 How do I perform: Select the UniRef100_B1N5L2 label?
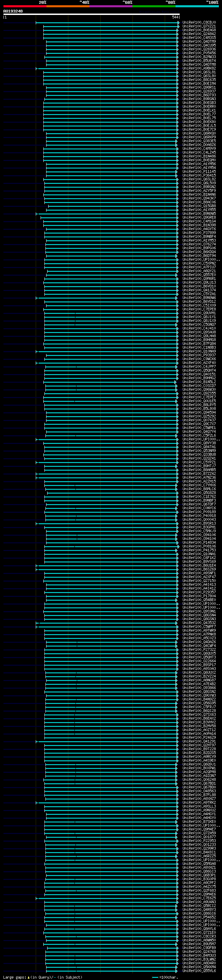199,382
